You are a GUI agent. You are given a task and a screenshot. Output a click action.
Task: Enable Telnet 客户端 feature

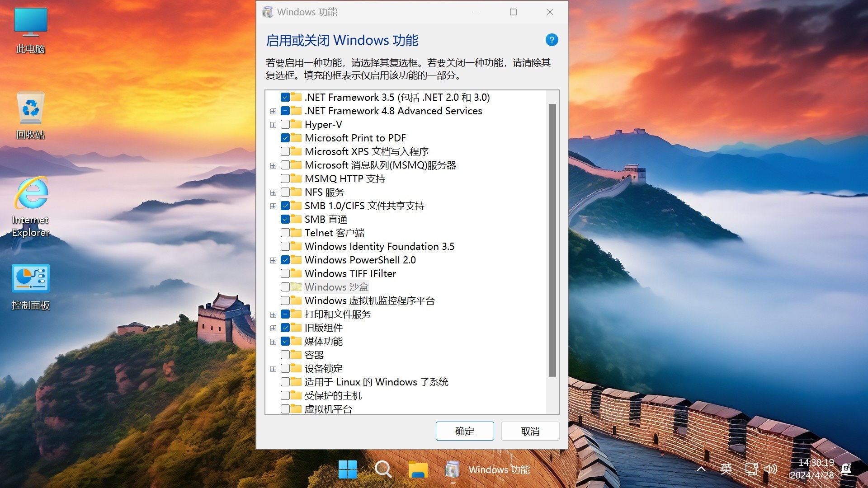(285, 233)
